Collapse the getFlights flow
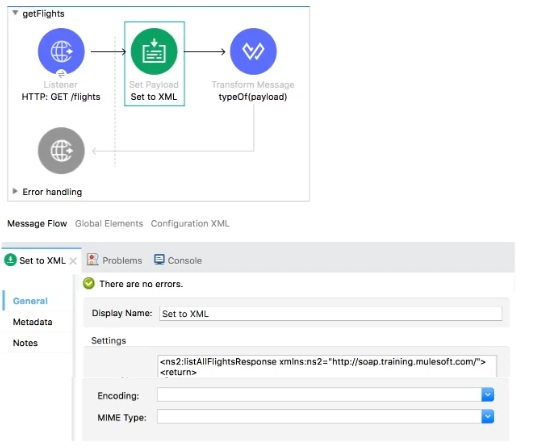The width and height of the screenshot is (533, 447). 15,13
